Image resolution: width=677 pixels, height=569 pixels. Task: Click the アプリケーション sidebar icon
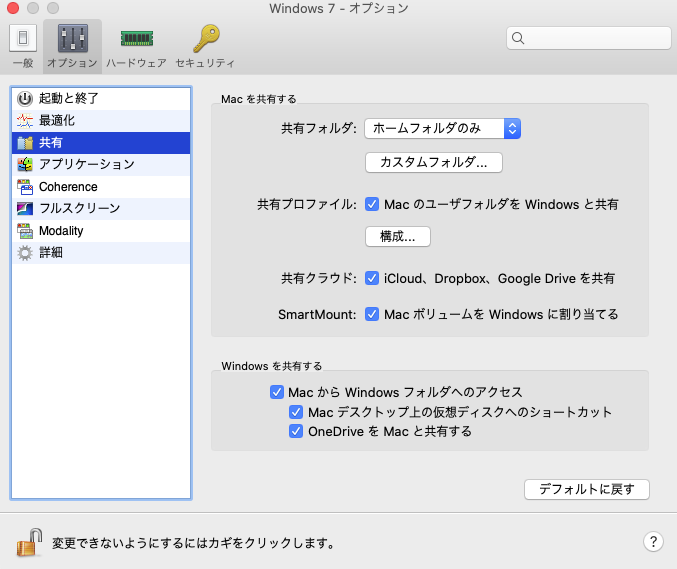(x=25, y=164)
